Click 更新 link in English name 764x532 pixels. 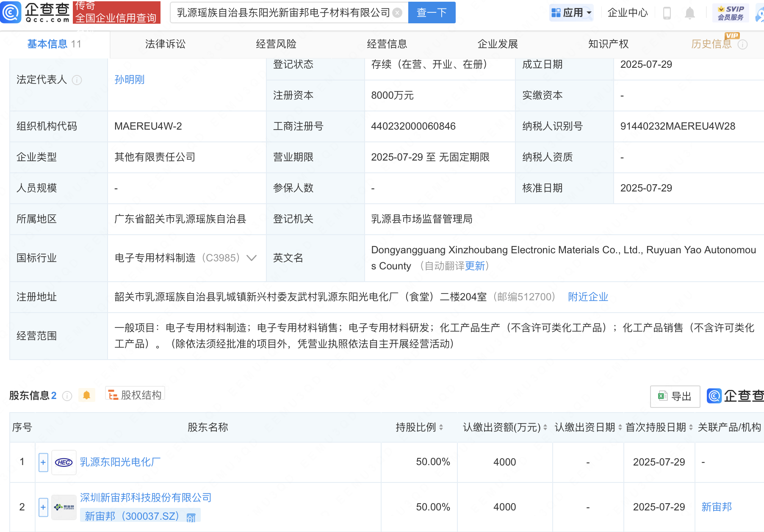point(475,266)
